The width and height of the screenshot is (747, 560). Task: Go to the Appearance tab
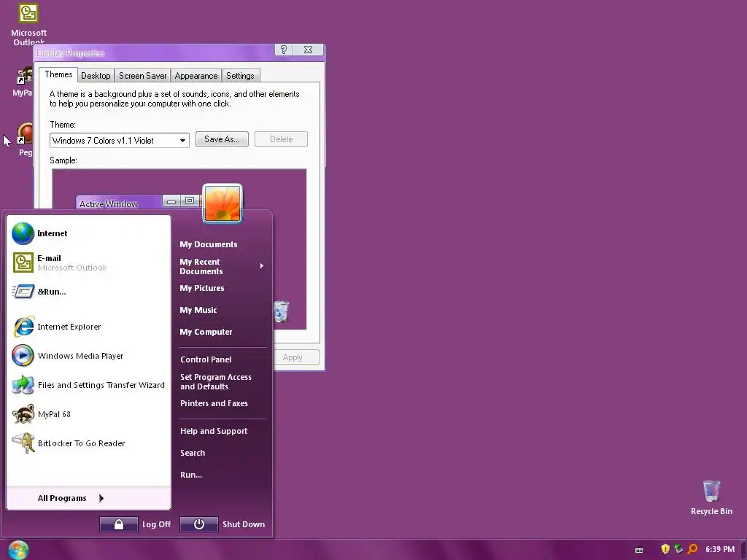(x=196, y=76)
